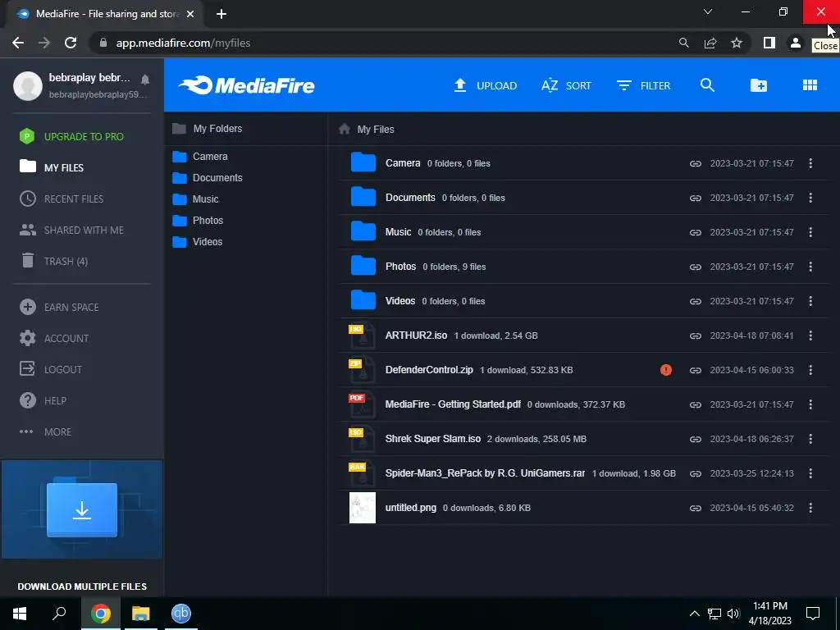Select Photos in My Folders tree
Viewport: 840px width, 630px height.
(x=197, y=221)
